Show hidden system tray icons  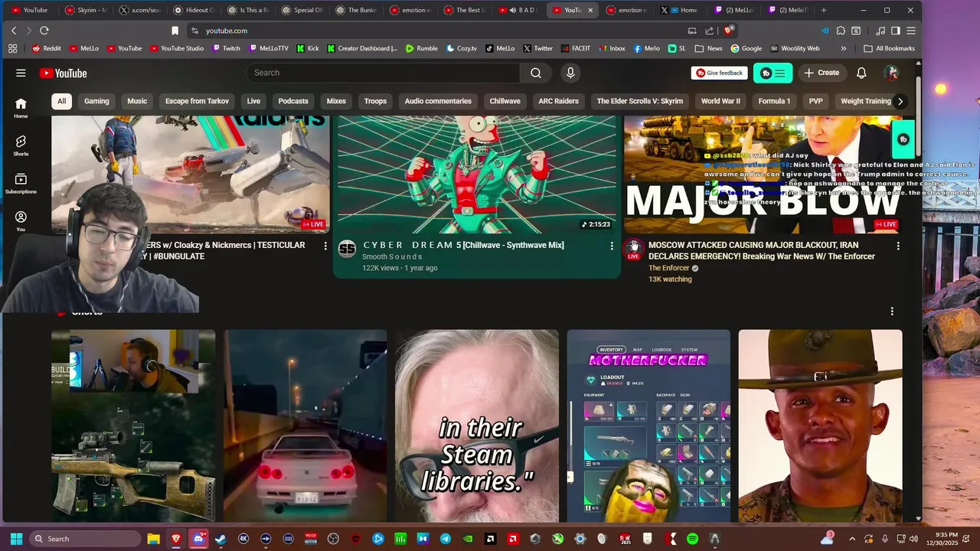pos(852,539)
